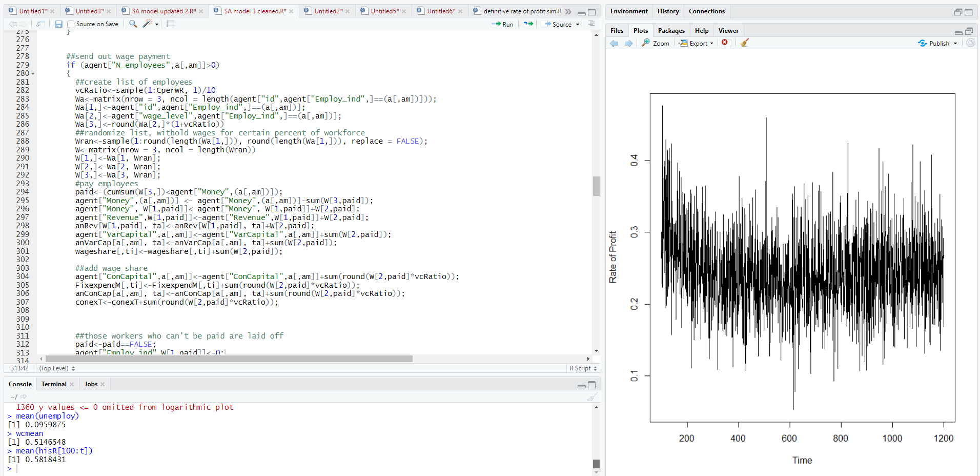Run the current line or selection

(x=502, y=24)
